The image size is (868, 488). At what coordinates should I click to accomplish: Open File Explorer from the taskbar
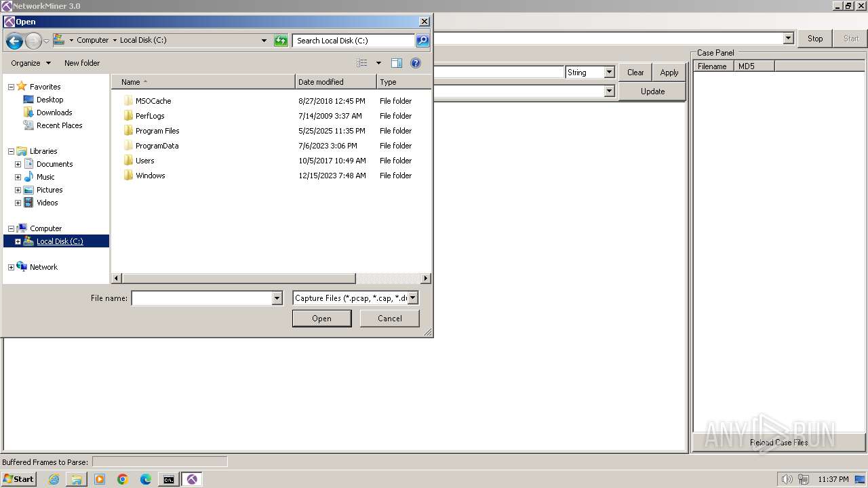tap(77, 479)
